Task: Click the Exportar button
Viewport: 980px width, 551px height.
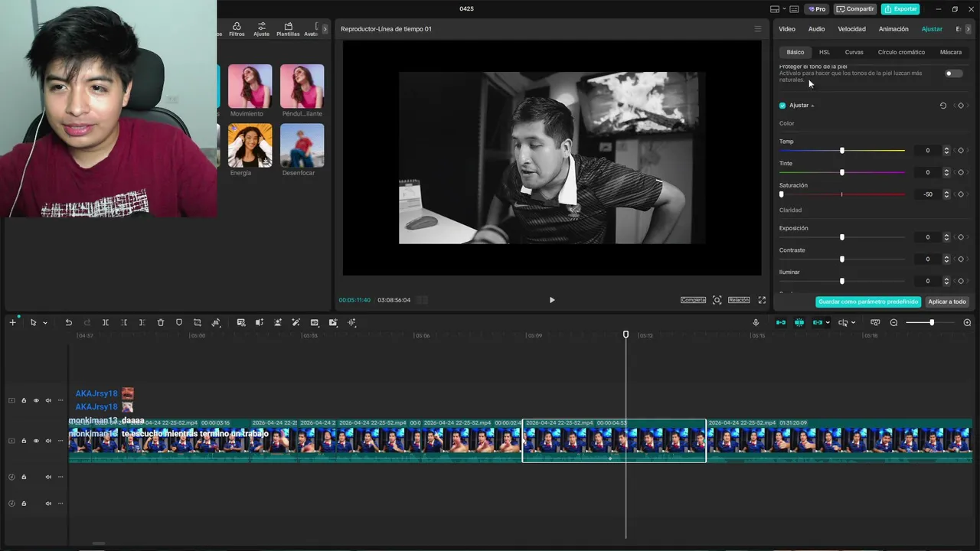Action: point(900,9)
